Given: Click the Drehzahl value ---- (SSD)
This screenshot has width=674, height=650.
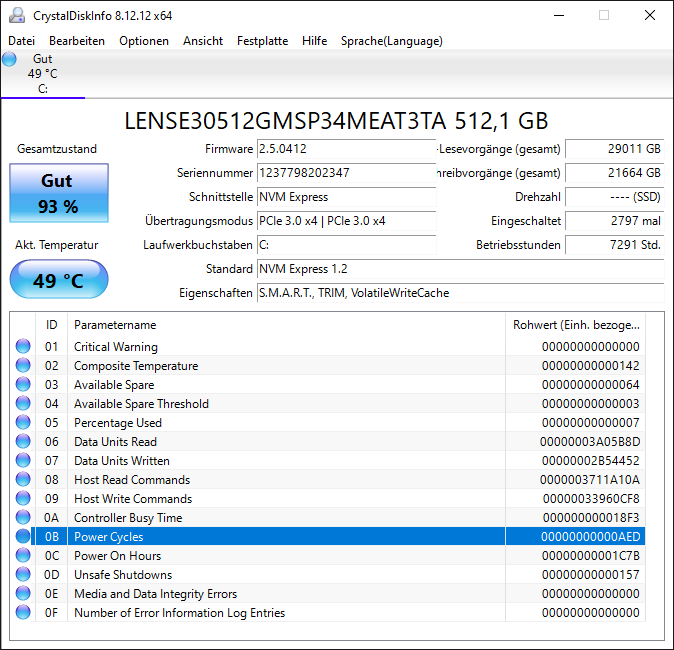Looking at the screenshot, I should (x=615, y=197).
